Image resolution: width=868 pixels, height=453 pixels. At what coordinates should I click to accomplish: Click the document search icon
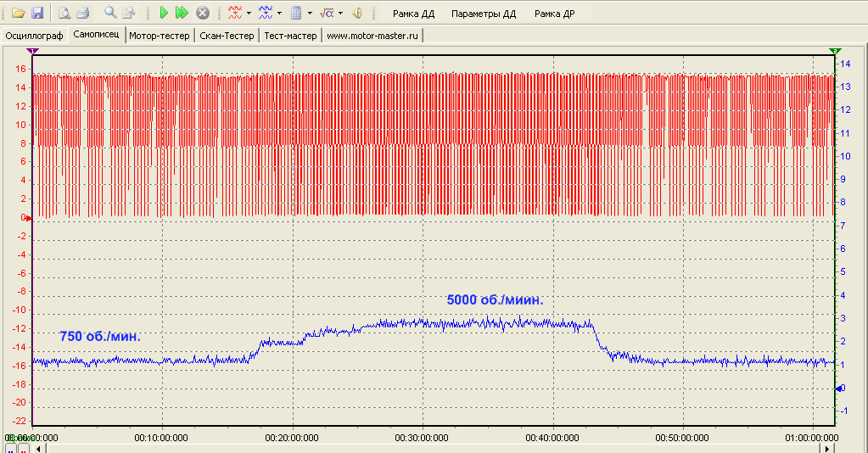click(x=129, y=13)
